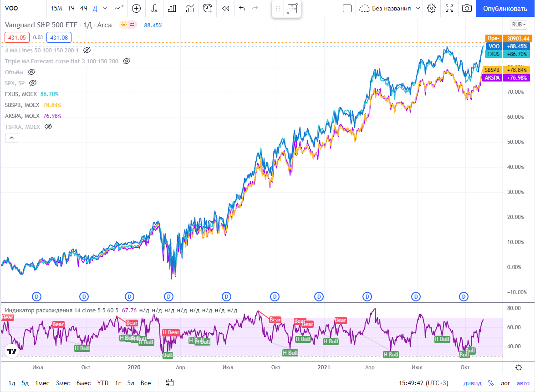The image size is (535, 392).
Task: Select the 15M timeframe
Action: point(56,8)
